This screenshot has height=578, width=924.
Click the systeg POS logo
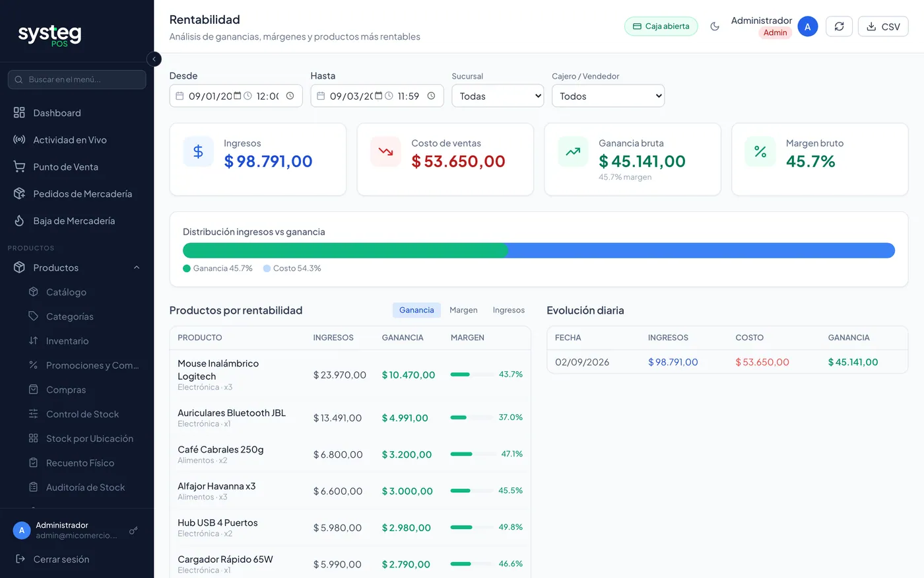point(49,34)
